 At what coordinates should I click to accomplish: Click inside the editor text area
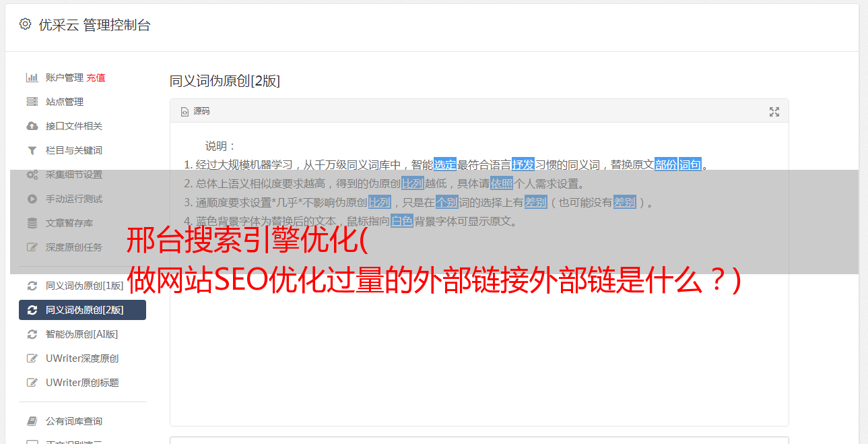click(x=479, y=337)
